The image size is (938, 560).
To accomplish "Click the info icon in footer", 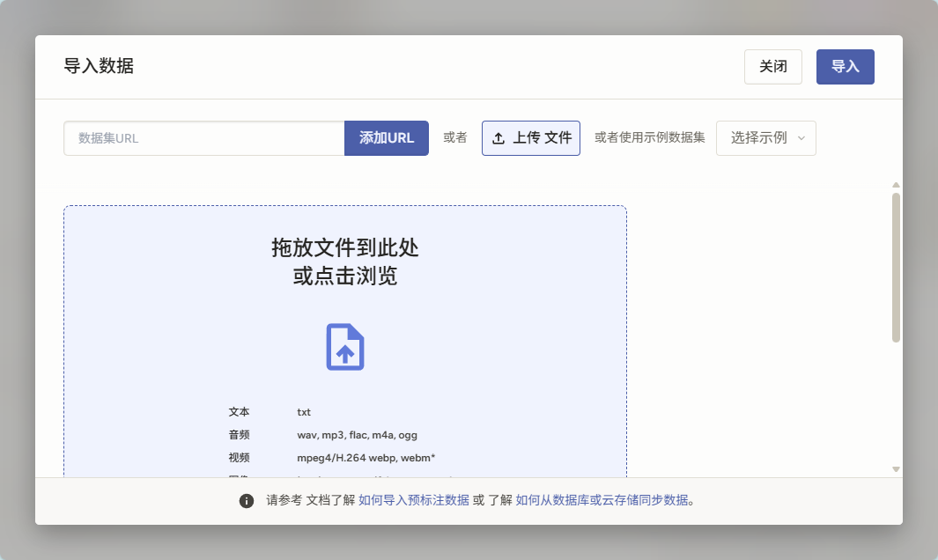I will pos(247,501).
